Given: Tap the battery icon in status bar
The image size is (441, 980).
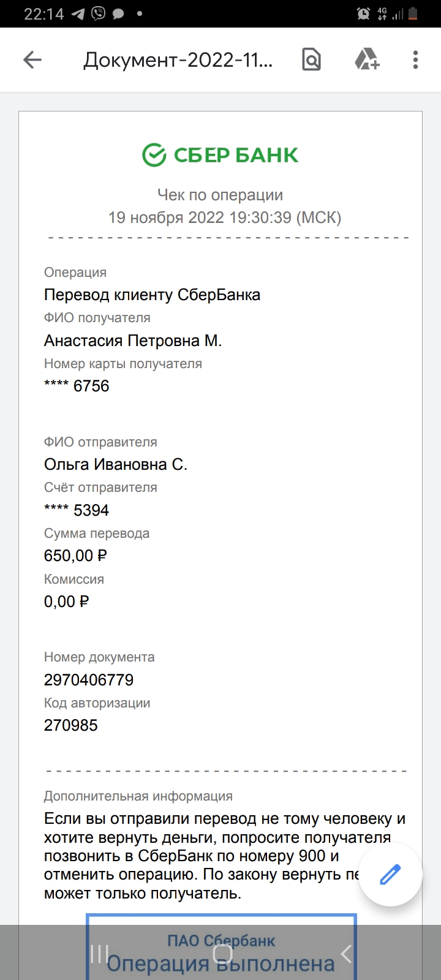Looking at the screenshot, I should [x=413, y=13].
